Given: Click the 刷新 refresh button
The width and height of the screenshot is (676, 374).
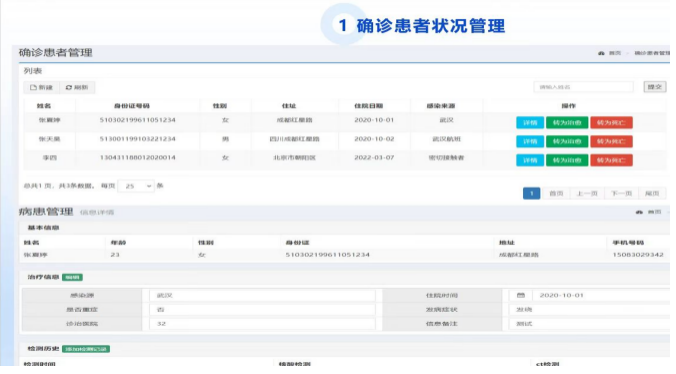Looking at the screenshot, I should 77,87.
